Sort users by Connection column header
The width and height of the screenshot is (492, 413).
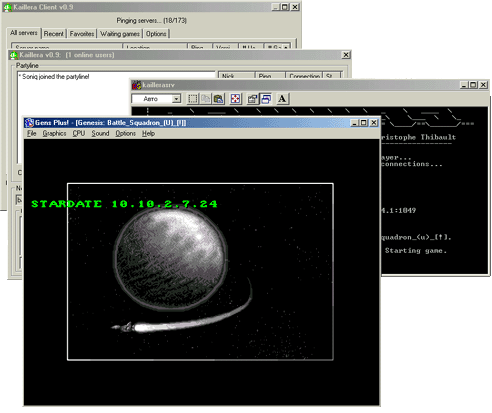(x=304, y=75)
